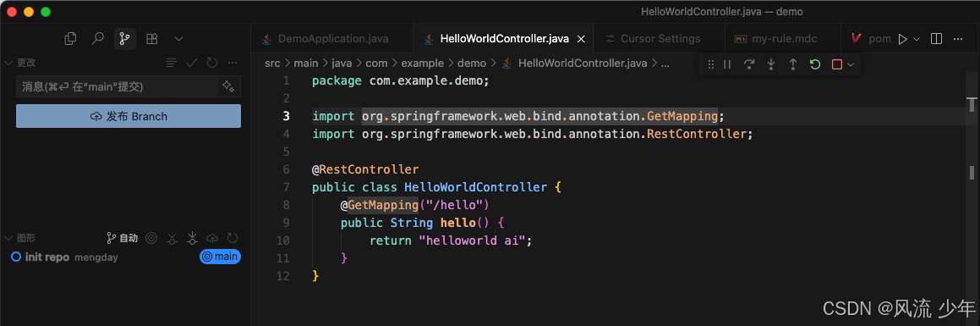
Task: Step over in debug toolbar
Action: [x=749, y=64]
